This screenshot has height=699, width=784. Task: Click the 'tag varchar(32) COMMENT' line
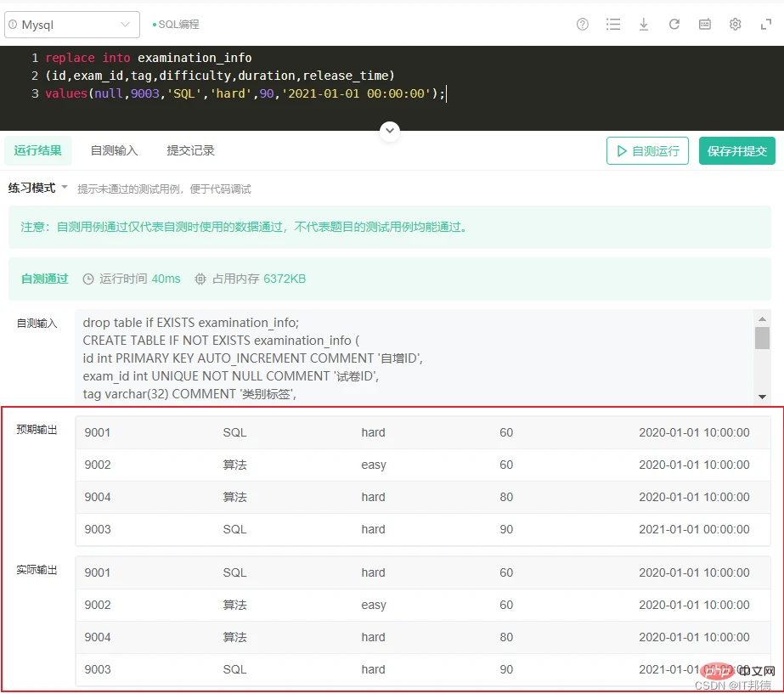[x=189, y=394]
